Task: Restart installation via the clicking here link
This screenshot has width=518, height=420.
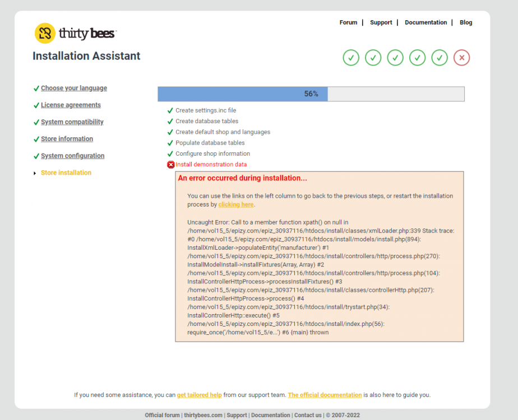Action: coord(235,205)
